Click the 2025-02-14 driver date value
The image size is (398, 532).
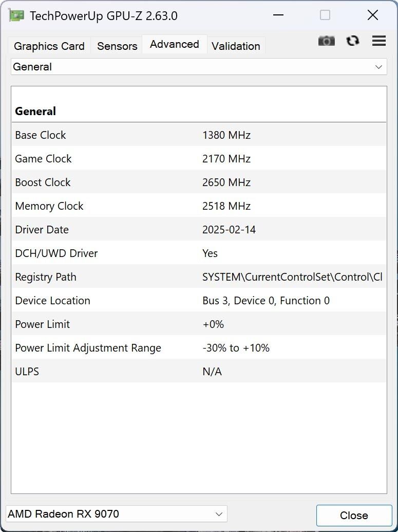click(229, 230)
